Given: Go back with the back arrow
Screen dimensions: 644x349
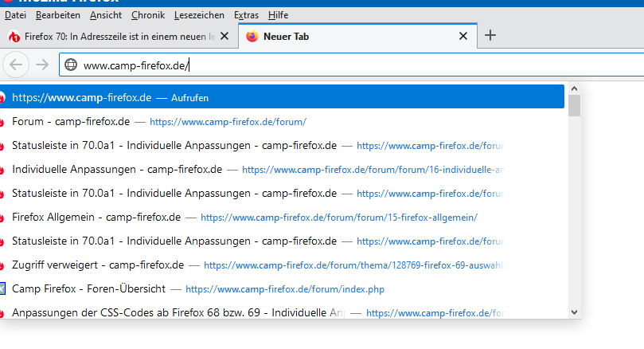Looking at the screenshot, I should click(16, 65).
